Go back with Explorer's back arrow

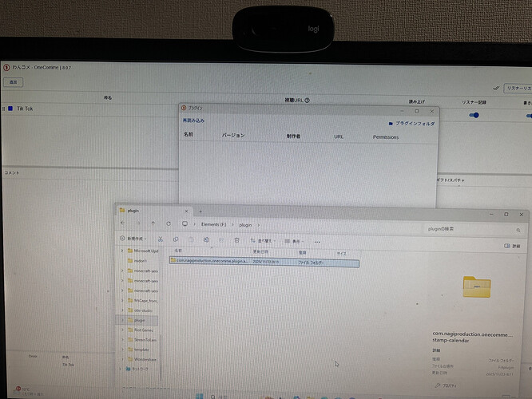123,223
